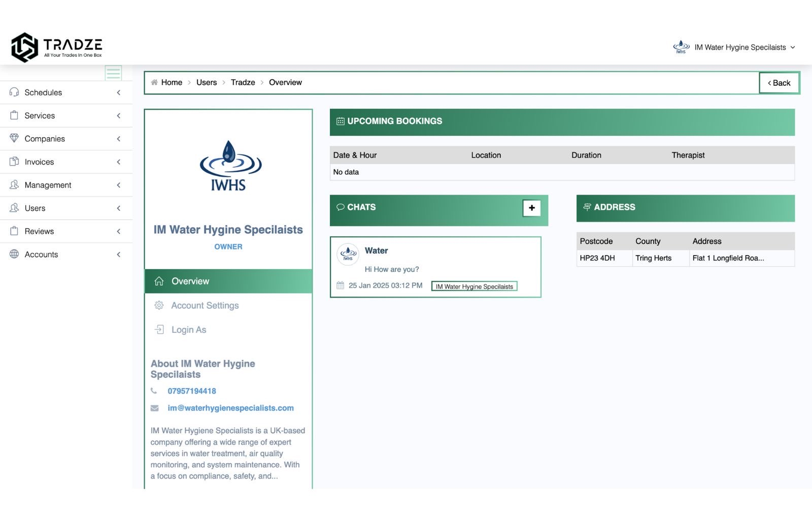Navigate to Tradze in breadcrumb
This screenshot has width=812, height=508.
click(x=243, y=82)
